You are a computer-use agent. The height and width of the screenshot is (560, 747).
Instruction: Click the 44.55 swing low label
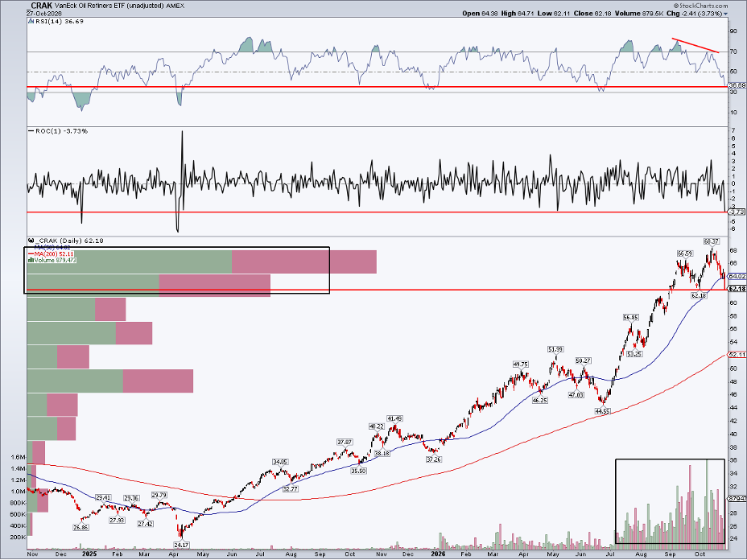point(602,410)
